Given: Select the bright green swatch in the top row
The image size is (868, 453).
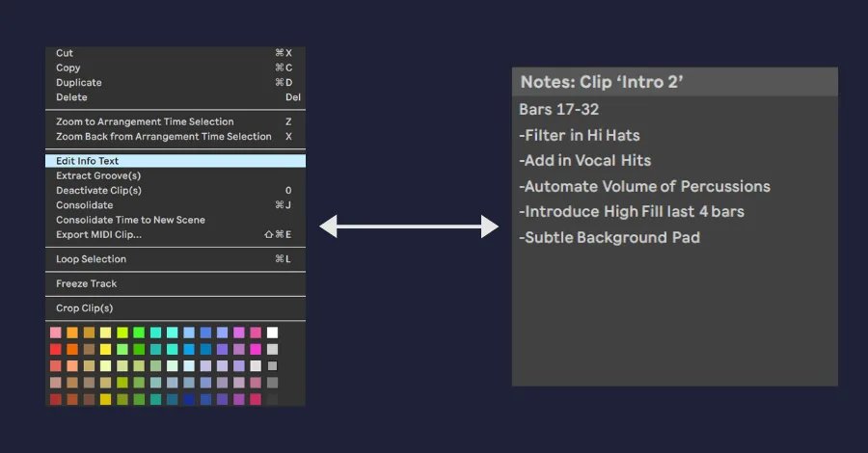Looking at the screenshot, I should [139, 333].
